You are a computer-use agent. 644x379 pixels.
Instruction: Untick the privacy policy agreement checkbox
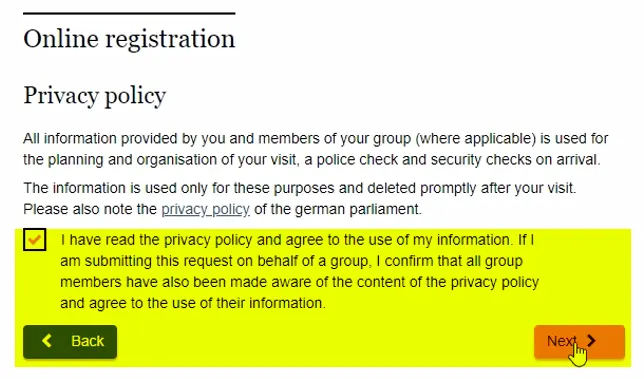(34, 239)
